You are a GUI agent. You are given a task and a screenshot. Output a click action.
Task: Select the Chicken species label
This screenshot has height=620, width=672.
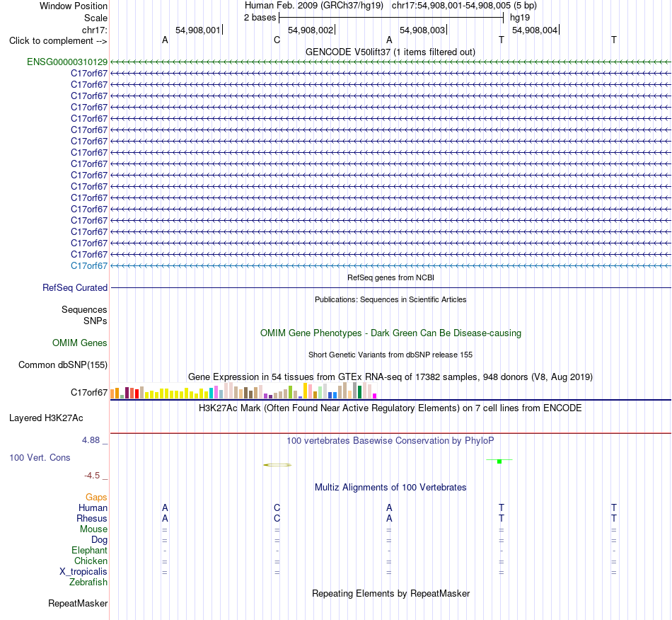pyautogui.click(x=91, y=561)
